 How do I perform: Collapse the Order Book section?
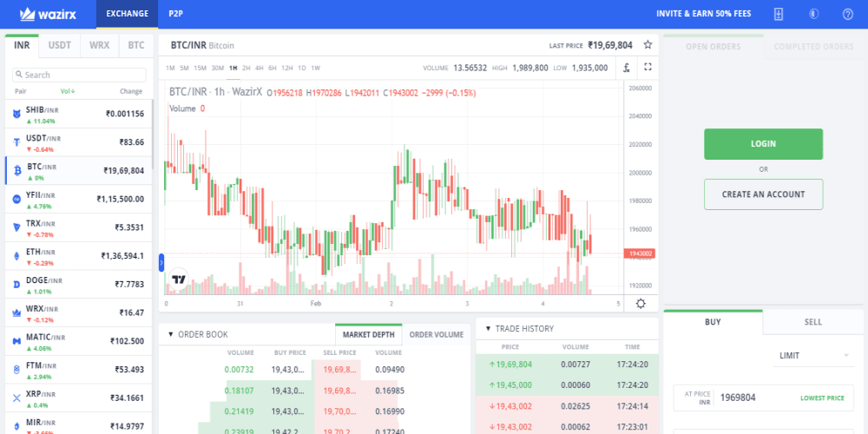[x=171, y=334]
